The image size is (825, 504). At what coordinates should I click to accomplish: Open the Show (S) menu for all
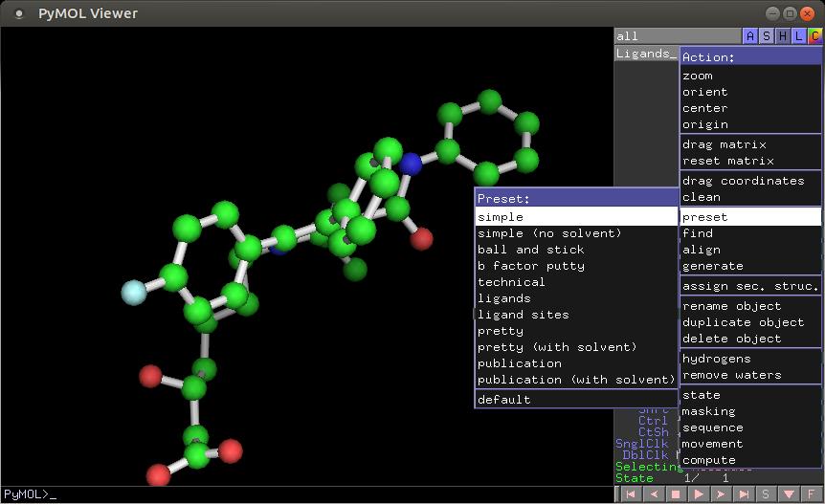click(x=767, y=35)
